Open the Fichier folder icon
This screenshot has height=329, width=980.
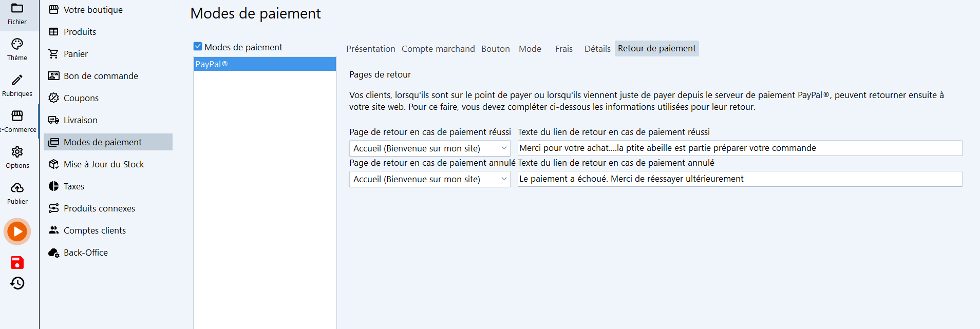17,8
